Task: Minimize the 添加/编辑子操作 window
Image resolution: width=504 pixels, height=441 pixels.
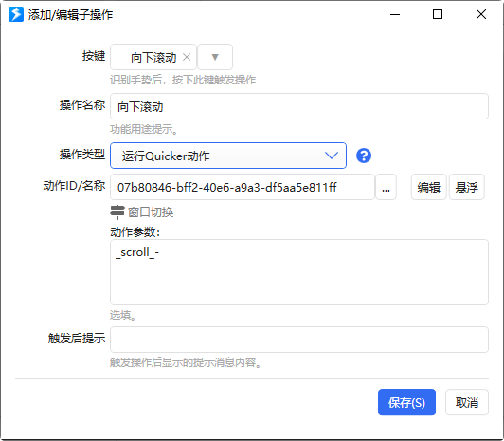Action: (x=395, y=14)
